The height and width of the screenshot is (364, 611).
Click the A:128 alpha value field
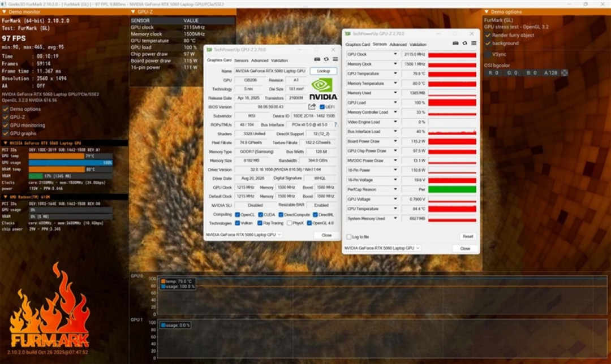pos(550,73)
